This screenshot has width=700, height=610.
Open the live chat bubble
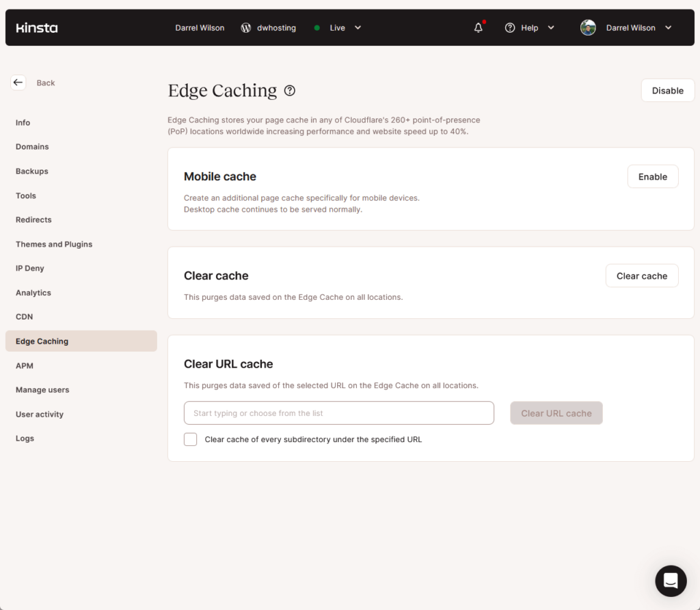point(671,581)
